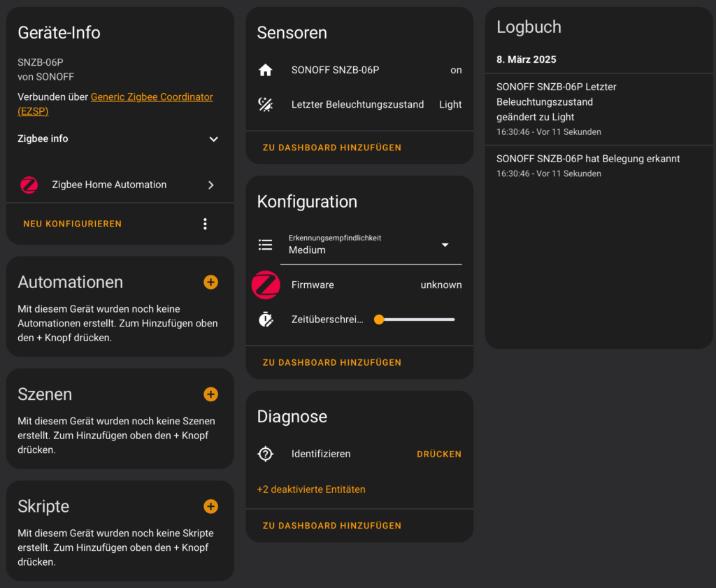Add a new scene with Szenen plus icon
The height and width of the screenshot is (588, 716).
[210, 394]
